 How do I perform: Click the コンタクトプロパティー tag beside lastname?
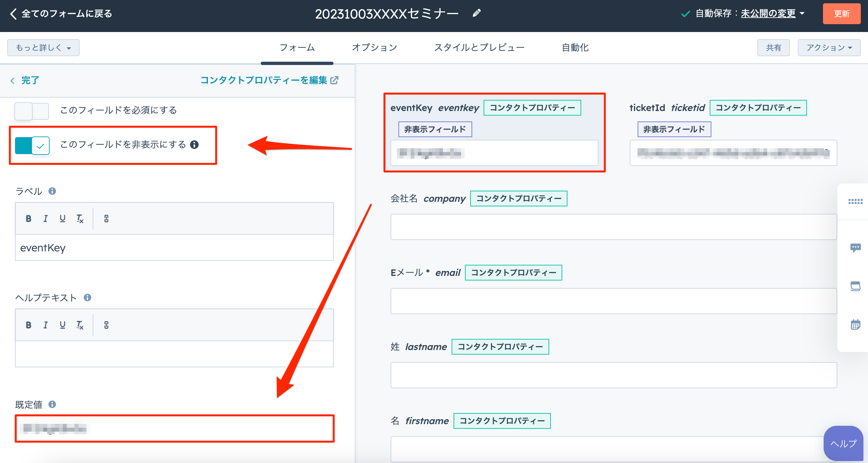(500, 347)
